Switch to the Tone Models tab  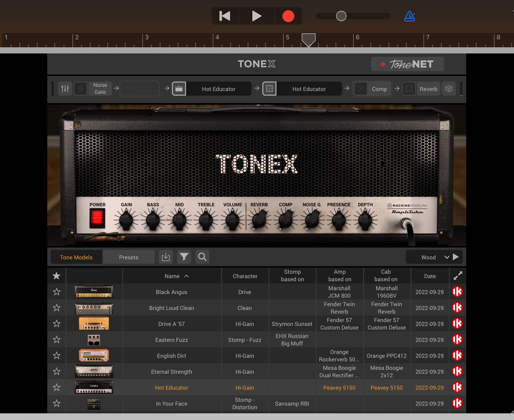point(76,257)
